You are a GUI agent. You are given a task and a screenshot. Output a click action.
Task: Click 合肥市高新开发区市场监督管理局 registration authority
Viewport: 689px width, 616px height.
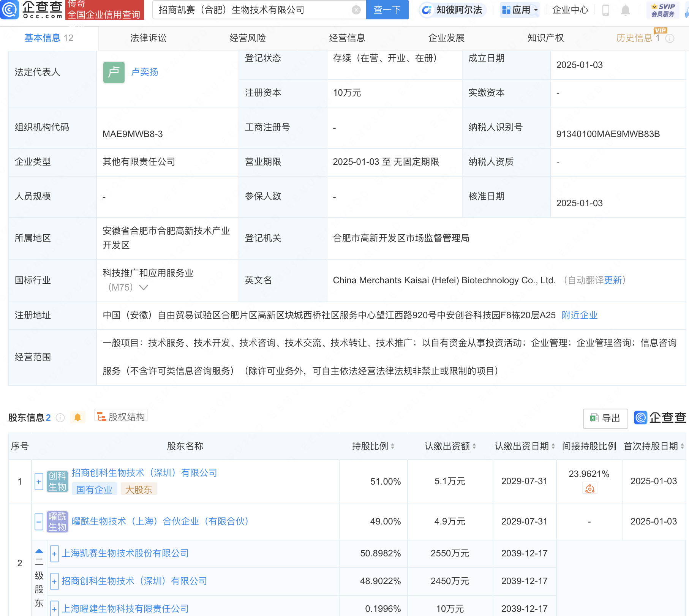(x=401, y=239)
